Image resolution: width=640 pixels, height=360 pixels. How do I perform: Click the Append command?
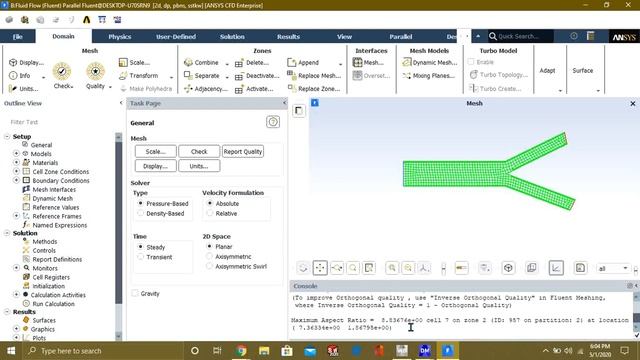pyautogui.click(x=303, y=62)
